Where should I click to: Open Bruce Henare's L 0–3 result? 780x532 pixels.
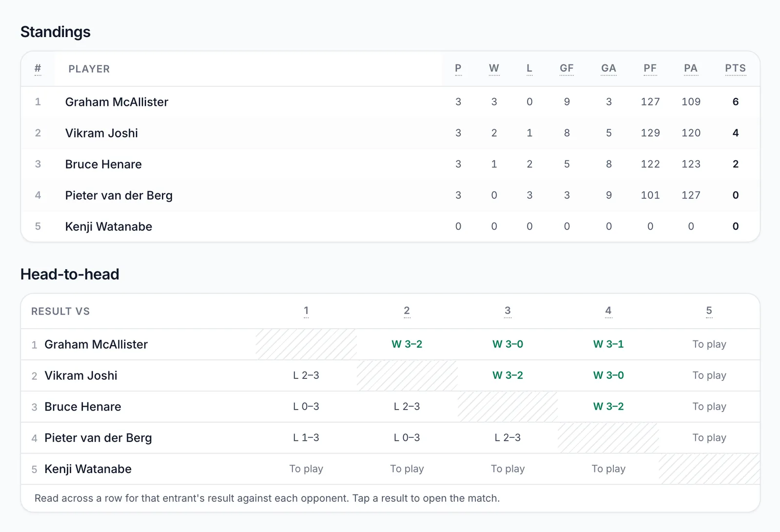[x=306, y=407]
